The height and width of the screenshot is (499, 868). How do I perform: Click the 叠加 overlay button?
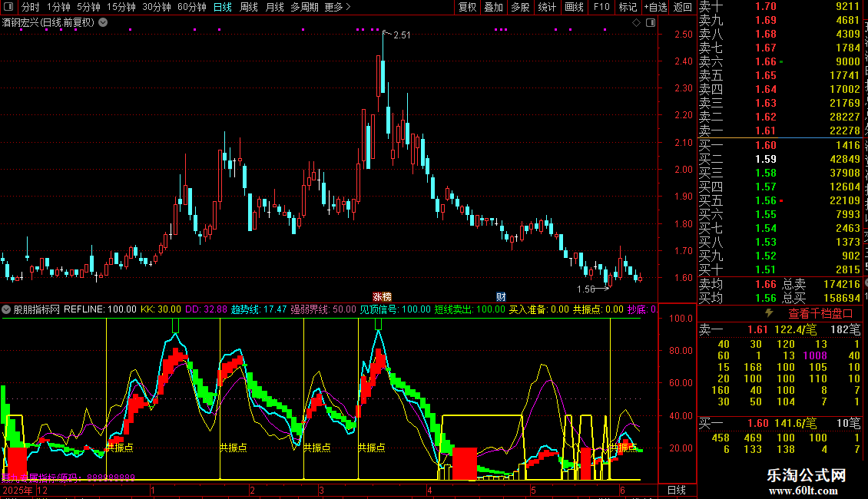click(x=494, y=7)
